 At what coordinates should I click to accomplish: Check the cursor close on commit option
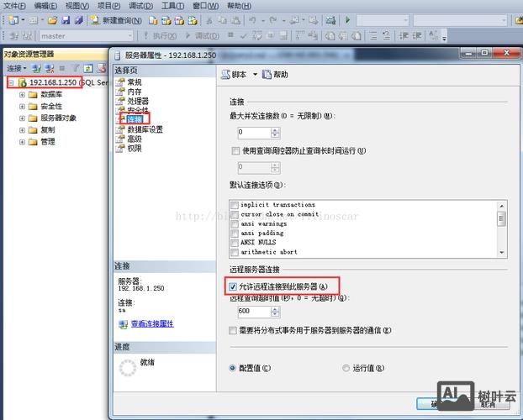tap(235, 214)
